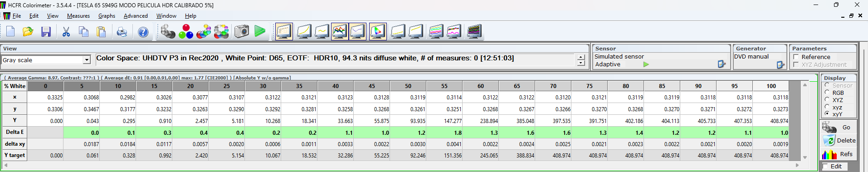The width and height of the screenshot is (868, 172).
Task: Select Y target value 245.065 cell
Action: tap(481, 155)
